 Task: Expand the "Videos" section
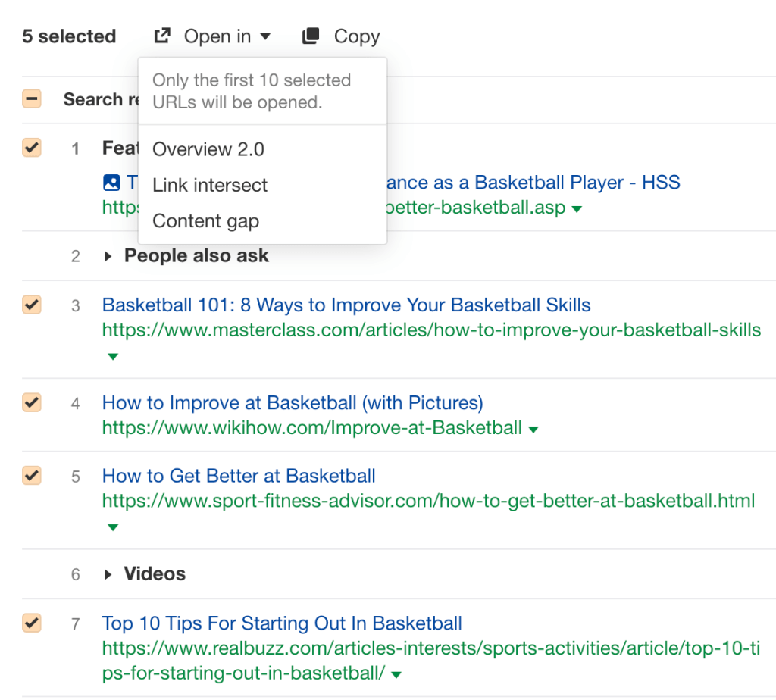coord(108,573)
